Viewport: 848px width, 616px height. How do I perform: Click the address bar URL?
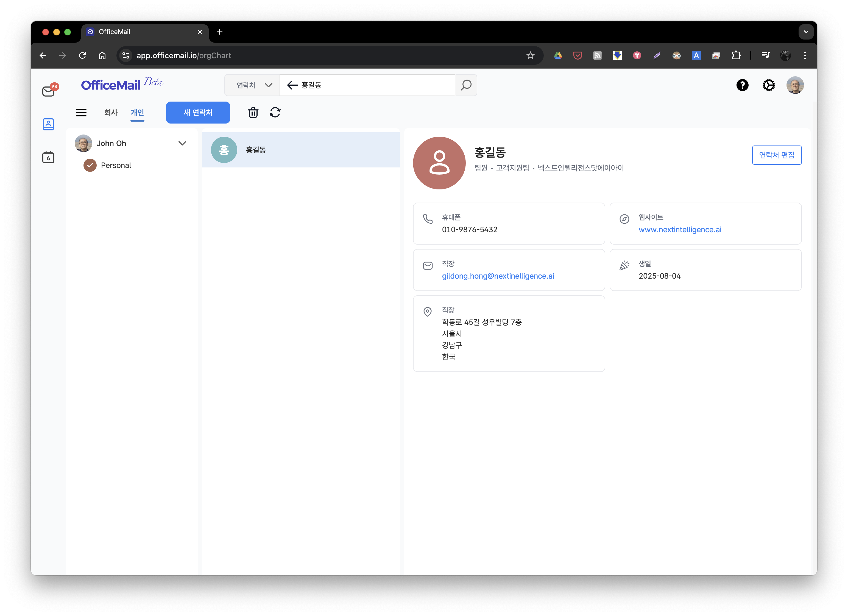point(184,56)
